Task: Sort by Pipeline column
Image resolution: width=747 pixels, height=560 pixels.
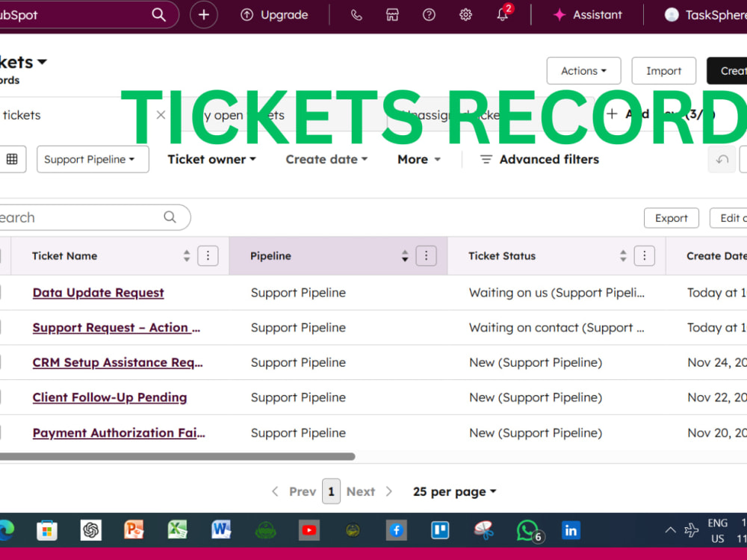Action: (405, 255)
